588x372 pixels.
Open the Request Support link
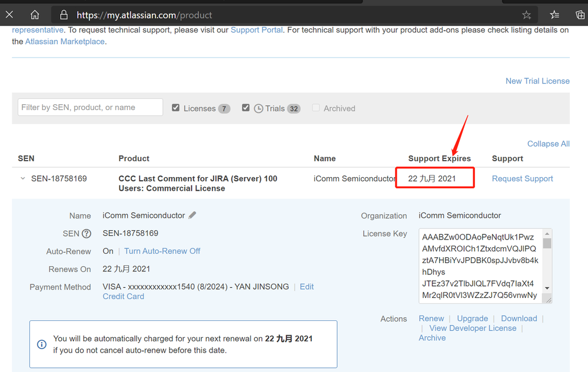[523, 178]
